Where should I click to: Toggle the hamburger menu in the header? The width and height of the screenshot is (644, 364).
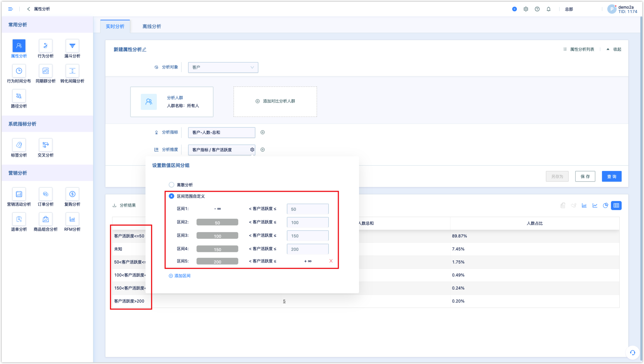click(x=11, y=9)
